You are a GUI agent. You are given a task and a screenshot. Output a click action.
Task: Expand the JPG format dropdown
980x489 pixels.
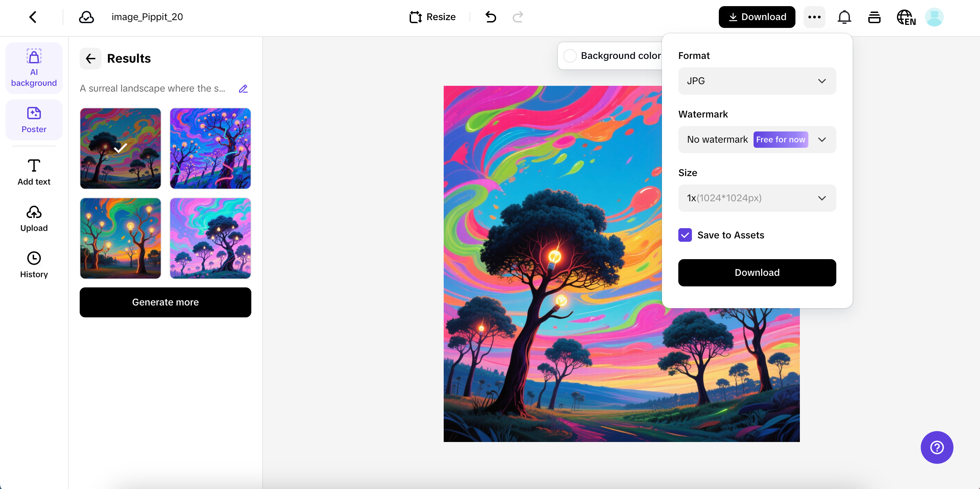(757, 81)
